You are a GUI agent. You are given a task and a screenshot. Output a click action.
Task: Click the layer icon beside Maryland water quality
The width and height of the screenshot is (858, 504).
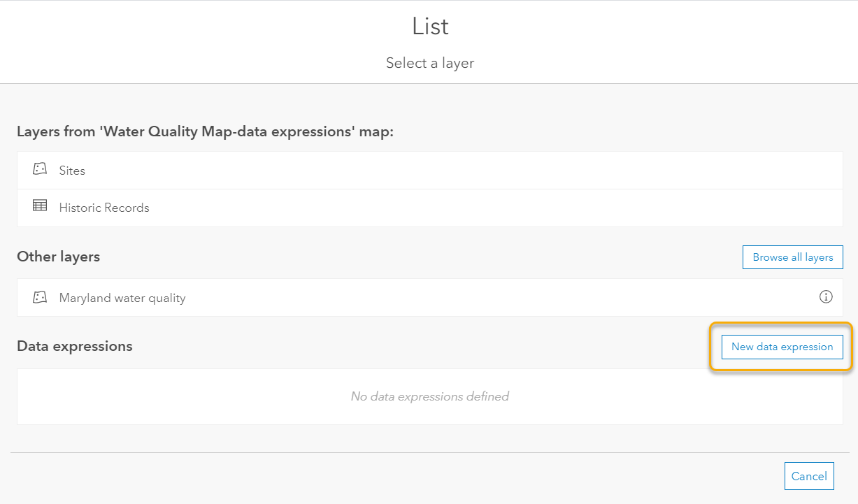40,297
